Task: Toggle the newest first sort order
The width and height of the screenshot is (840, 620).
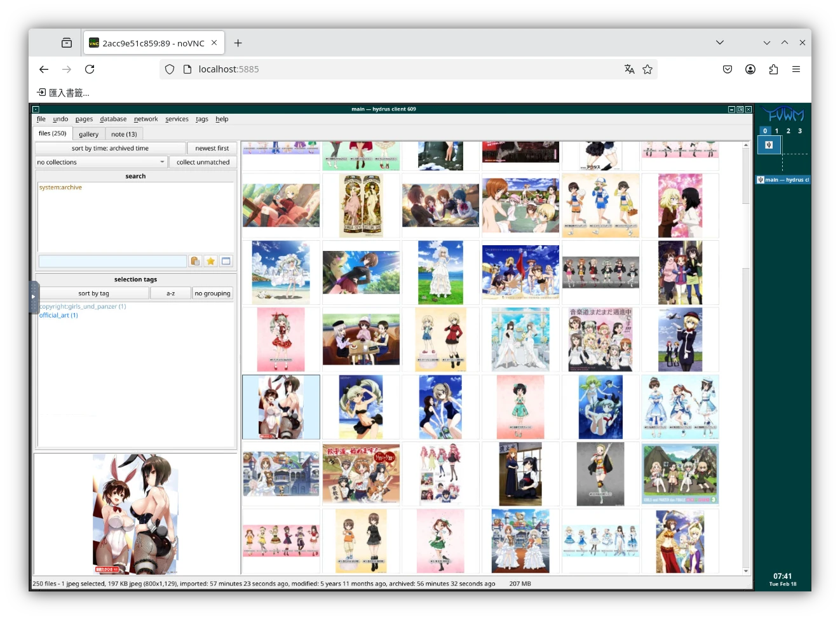Action: click(x=212, y=148)
